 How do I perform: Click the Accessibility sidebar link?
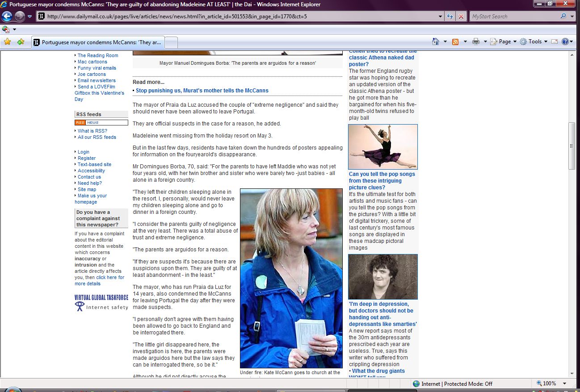coord(91,171)
